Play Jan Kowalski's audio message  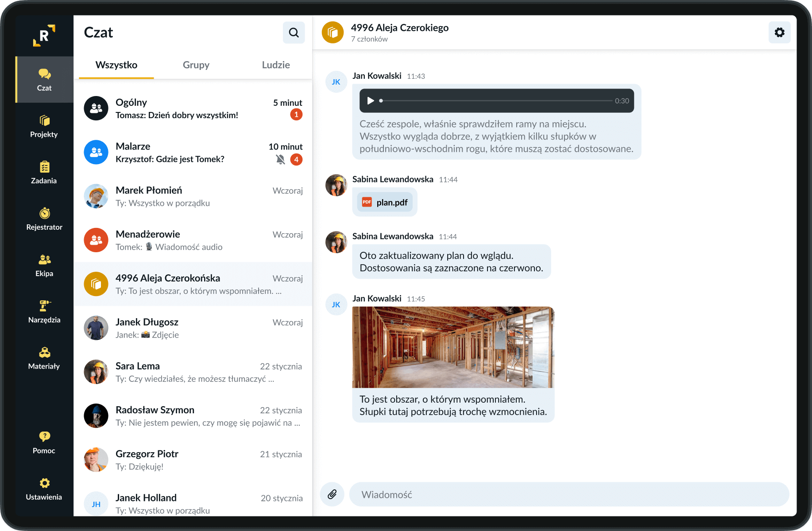(371, 100)
